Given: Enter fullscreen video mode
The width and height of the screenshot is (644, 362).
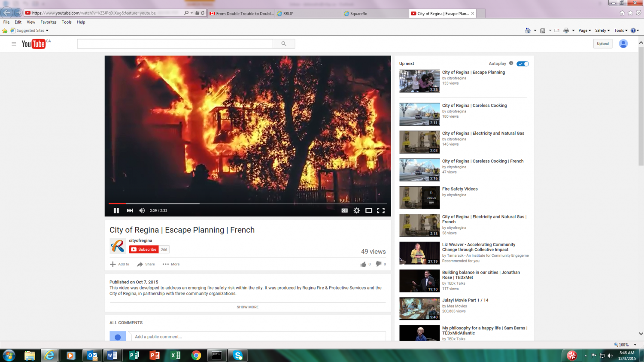Looking at the screenshot, I should point(381,210).
